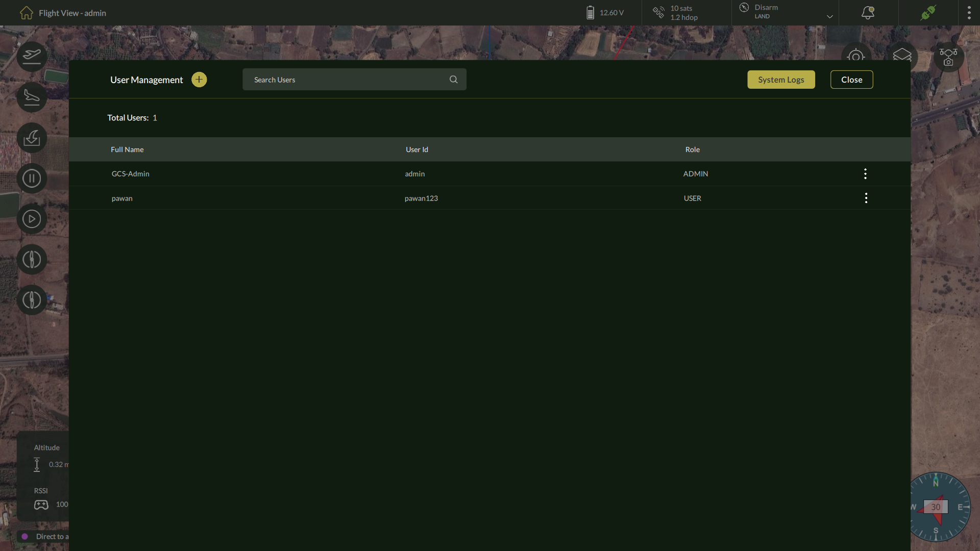The image size is (980, 551).
Task: Click the altitude indicator icon
Action: 37,464
